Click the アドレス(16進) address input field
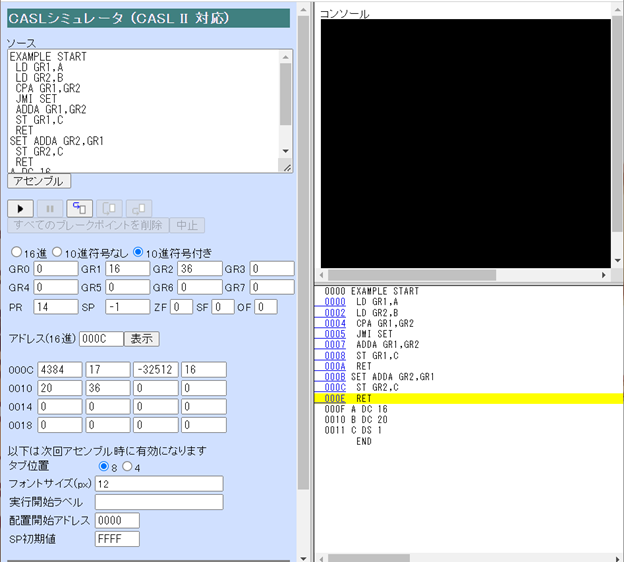Image resolution: width=624 pixels, height=562 pixels. [99, 339]
